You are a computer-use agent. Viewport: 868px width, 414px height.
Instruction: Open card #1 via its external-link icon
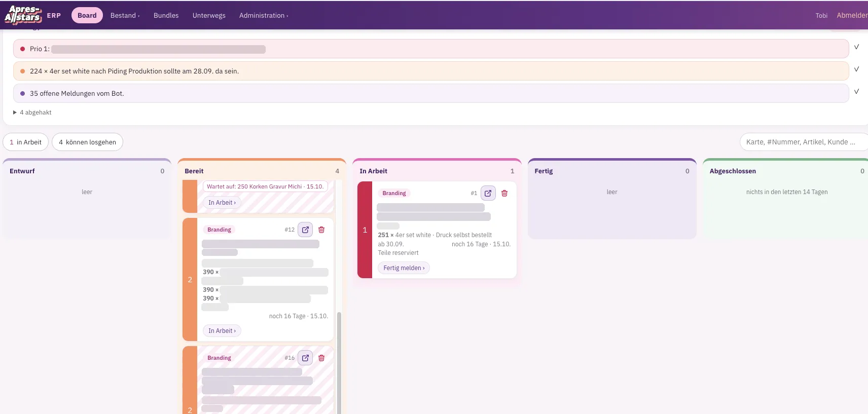pos(488,193)
